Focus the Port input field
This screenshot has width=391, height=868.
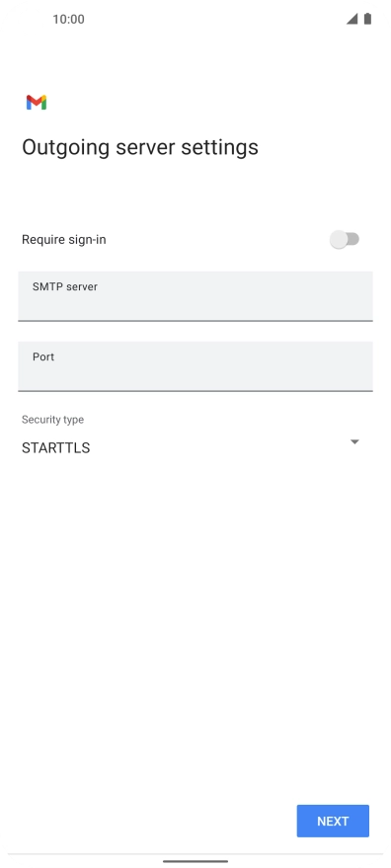pos(195,366)
